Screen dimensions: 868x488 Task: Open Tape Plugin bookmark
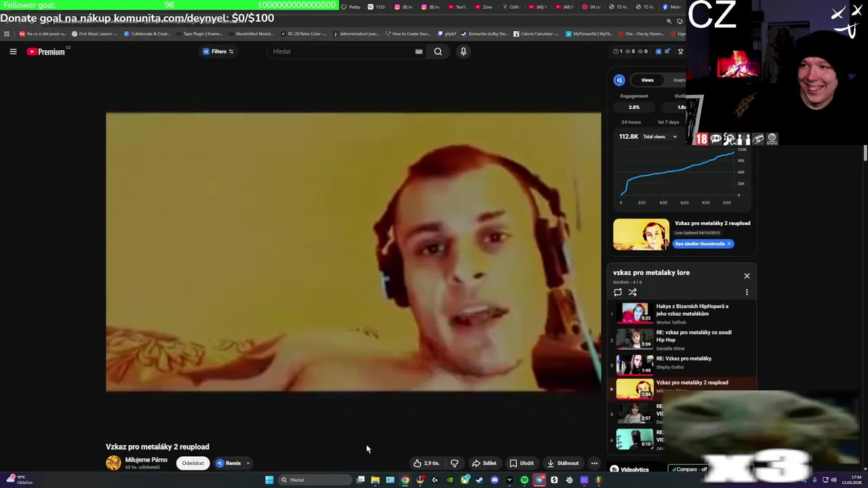199,33
